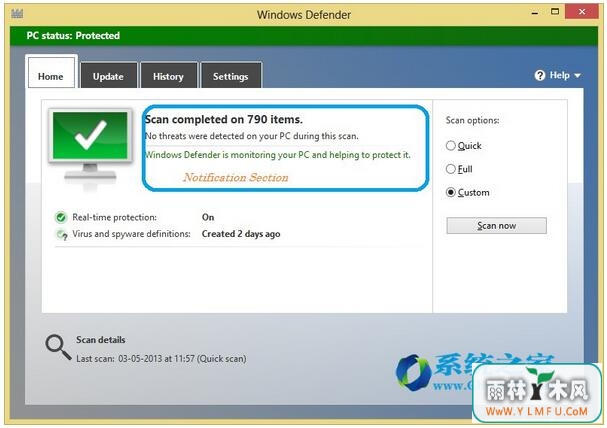Click the green monitor checkmark status icon
Screen dimensions: 607x428
click(90, 149)
